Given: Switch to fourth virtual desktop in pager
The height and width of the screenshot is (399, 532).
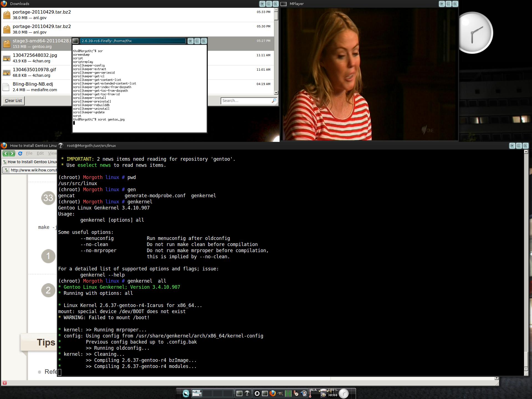Looking at the screenshot, I should click(x=228, y=393).
